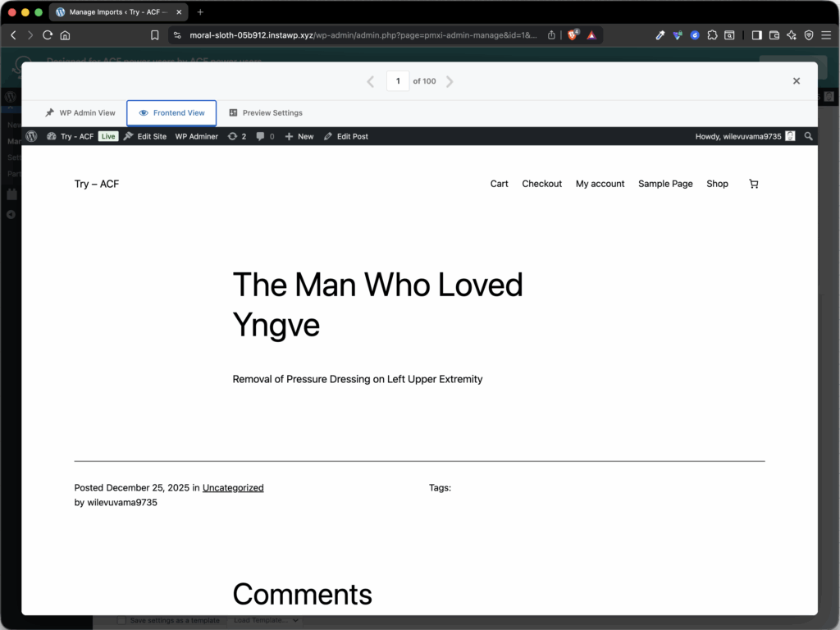Click the Try – ACF site title
Viewport: 840px width, 630px height.
tap(97, 185)
